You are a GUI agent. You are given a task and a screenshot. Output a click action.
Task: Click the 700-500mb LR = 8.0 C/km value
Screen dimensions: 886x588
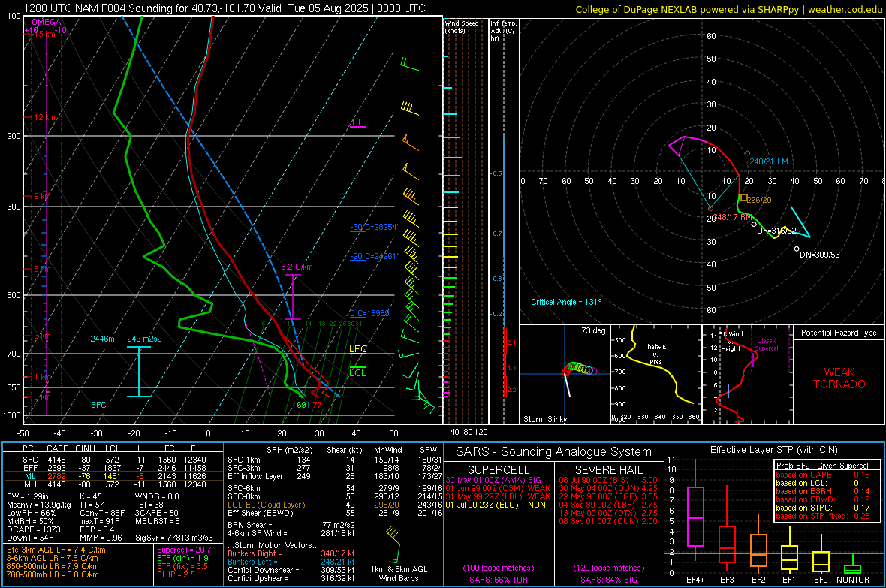point(53,574)
